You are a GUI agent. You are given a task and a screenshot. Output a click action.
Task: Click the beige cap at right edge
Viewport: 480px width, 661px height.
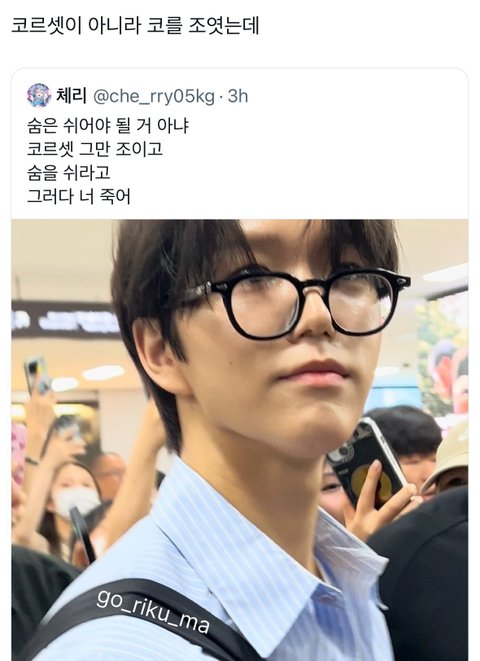click(x=448, y=455)
